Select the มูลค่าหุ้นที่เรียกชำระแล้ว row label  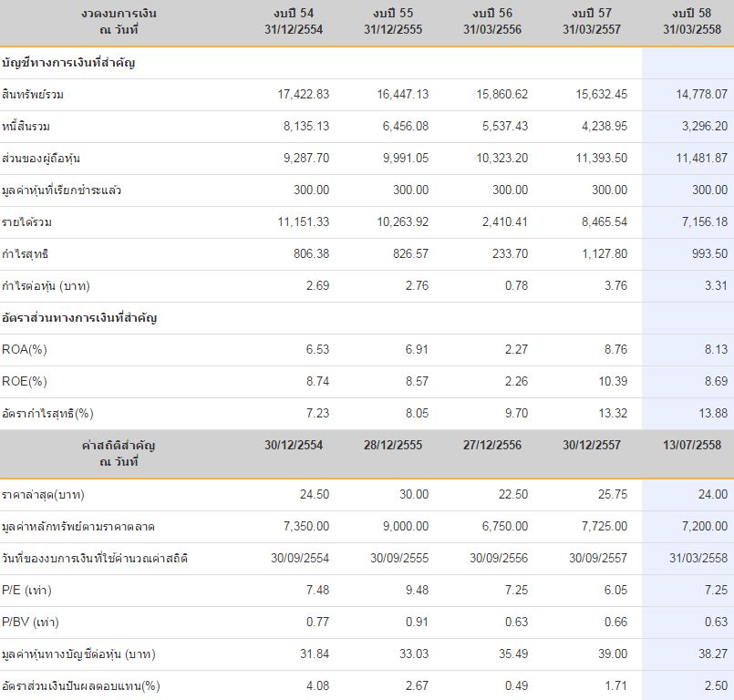click(61, 190)
